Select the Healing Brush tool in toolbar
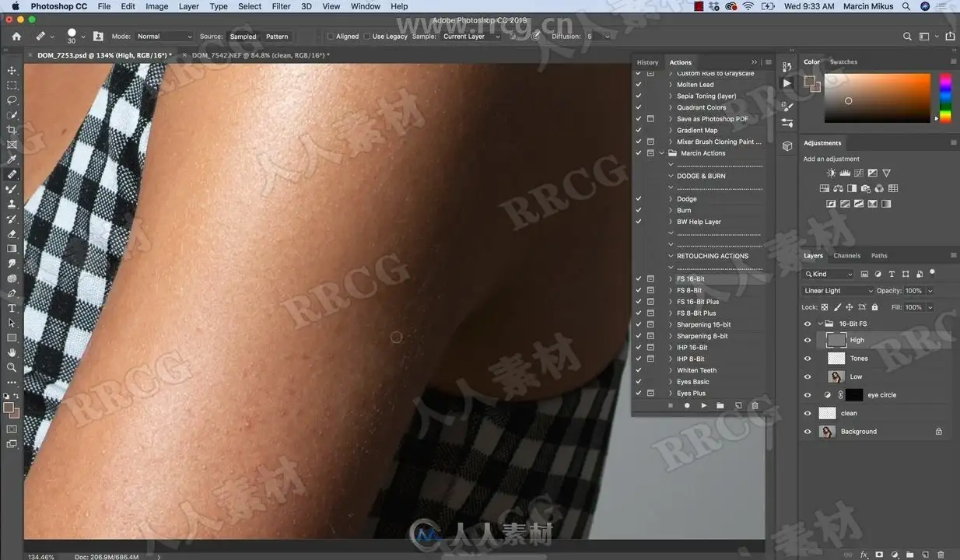The height and width of the screenshot is (560, 960). (12, 174)
